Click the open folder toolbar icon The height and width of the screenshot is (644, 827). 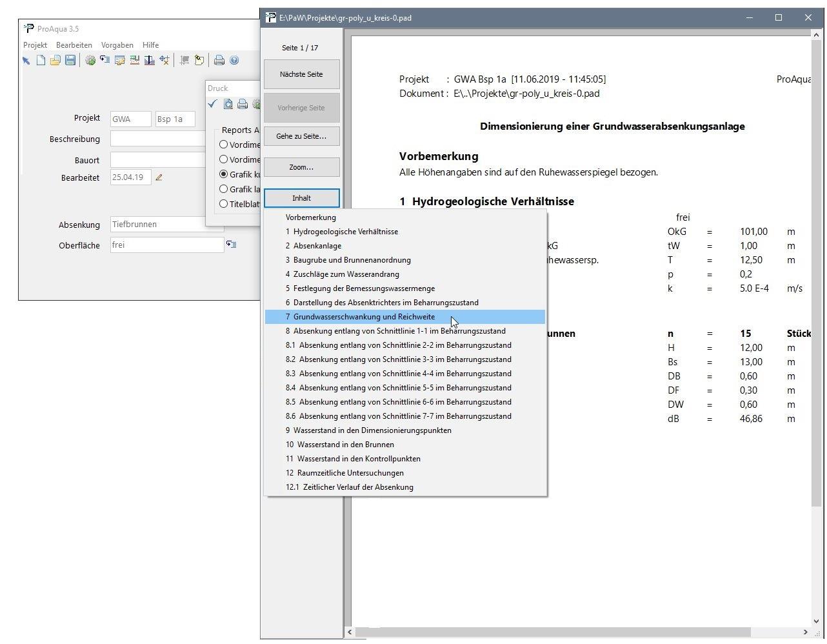pos(55,61)
